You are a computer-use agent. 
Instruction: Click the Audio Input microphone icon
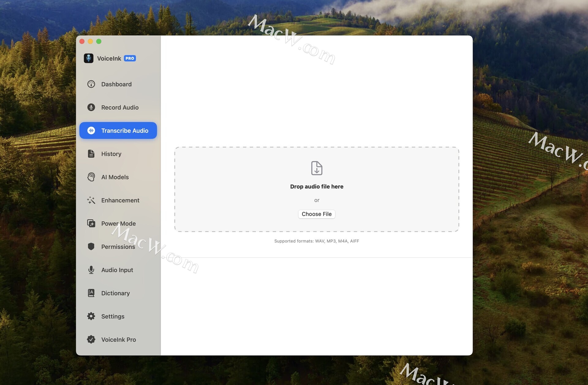91,270
